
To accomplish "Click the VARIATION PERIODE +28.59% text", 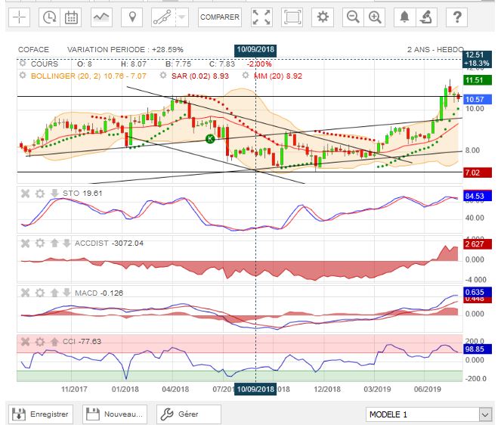I will tap(125, 50).
